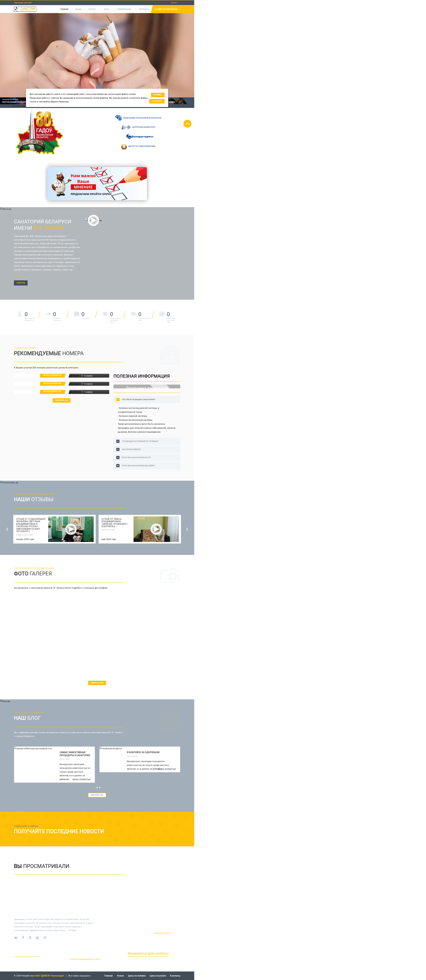Expand 'Есть ли в санатории бассейн?'
426x980 pixels.
tap(147, 465)
